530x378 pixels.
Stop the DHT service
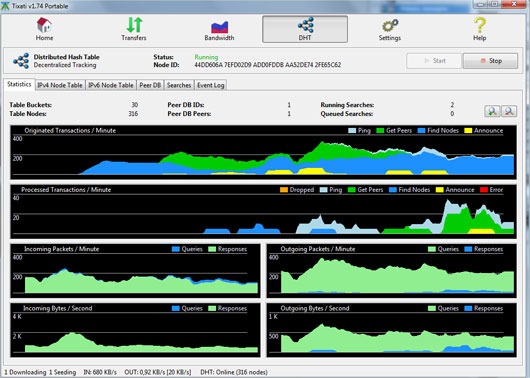[x=490, y=61]
